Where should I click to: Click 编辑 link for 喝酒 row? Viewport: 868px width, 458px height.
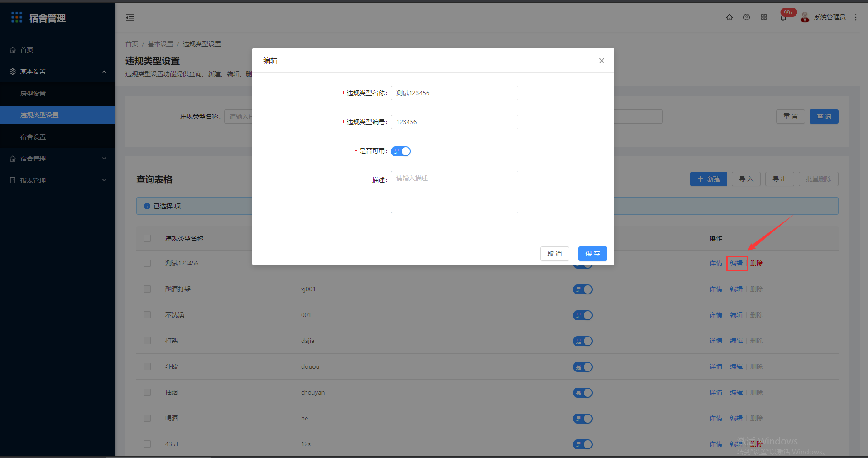[x=736, y=418]
